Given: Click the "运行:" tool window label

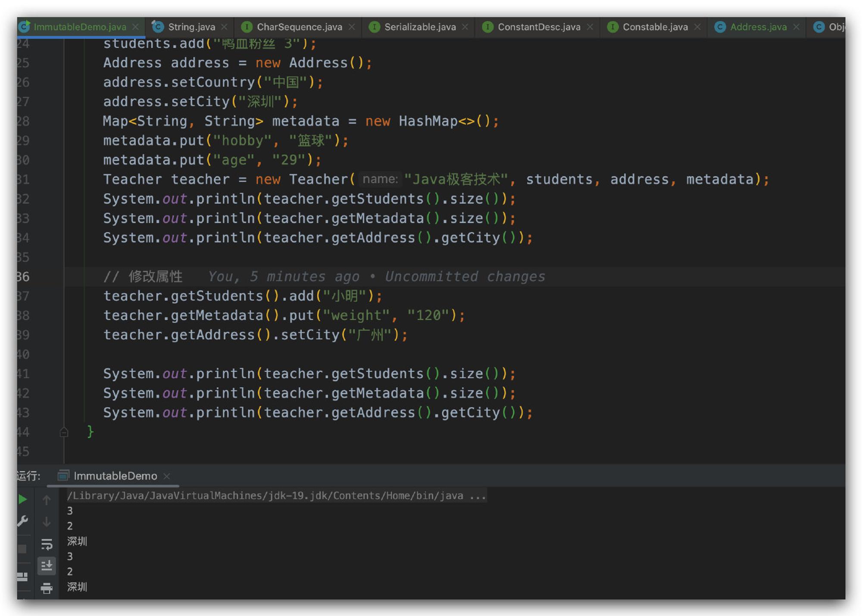Looking at the screenshot, I should click(28, 476).
